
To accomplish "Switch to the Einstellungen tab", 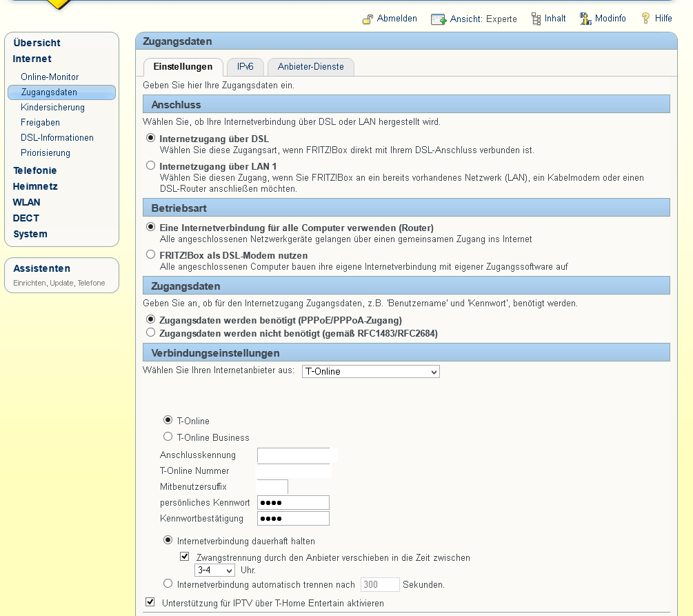I will pos(183,67).
